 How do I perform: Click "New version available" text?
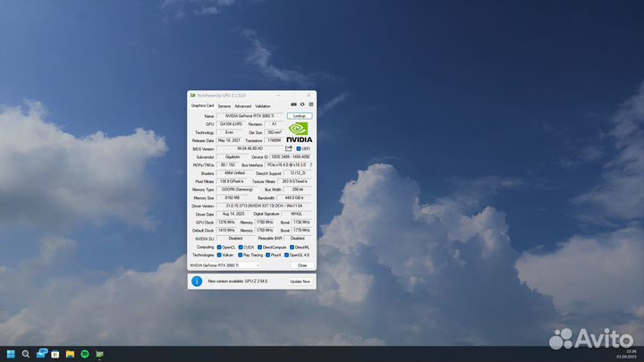pyautogui.click(x=227, y=282)
